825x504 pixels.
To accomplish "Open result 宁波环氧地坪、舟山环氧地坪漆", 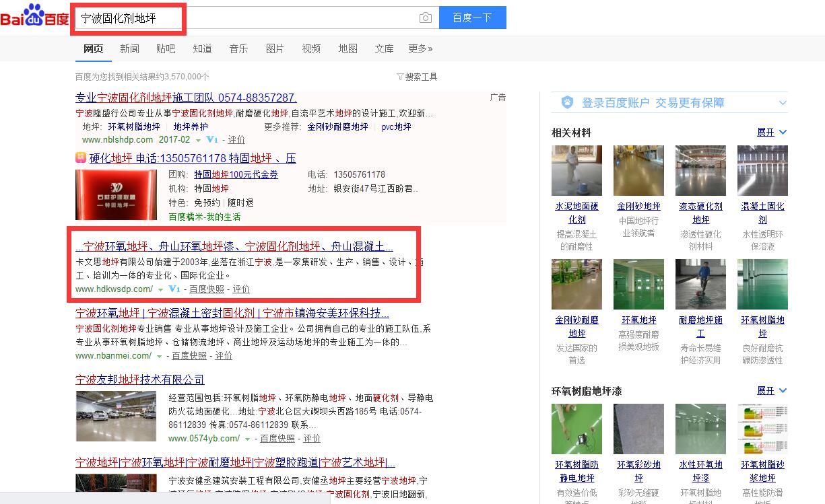I will (234, 246).
